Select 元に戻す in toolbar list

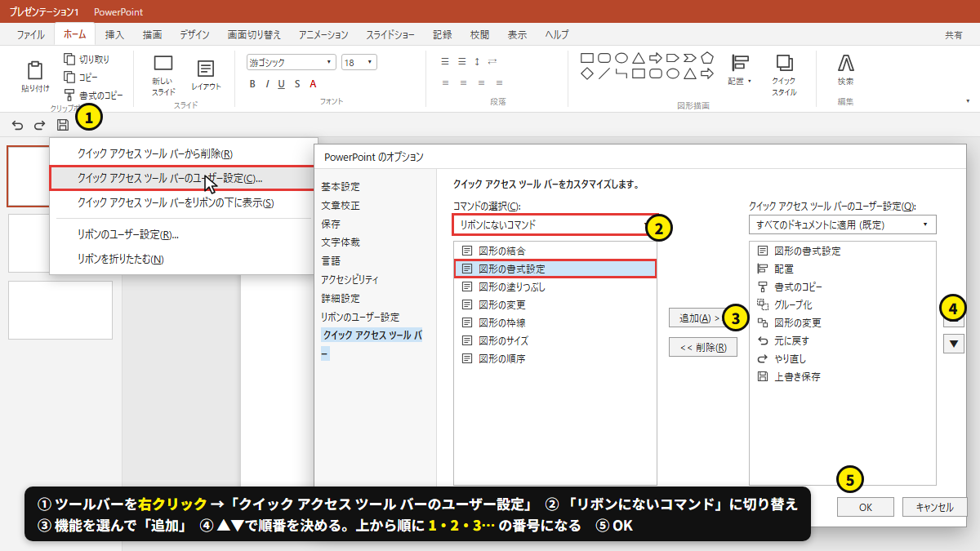click(842, 340)
